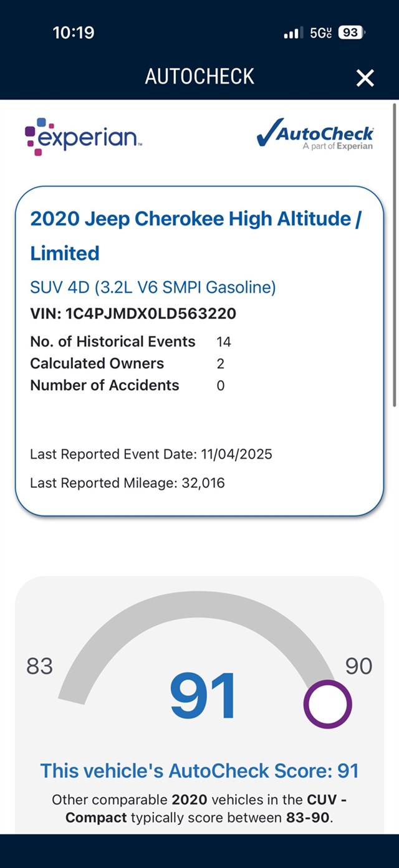Tap the purple circle gauge marker

coord(327,704)
